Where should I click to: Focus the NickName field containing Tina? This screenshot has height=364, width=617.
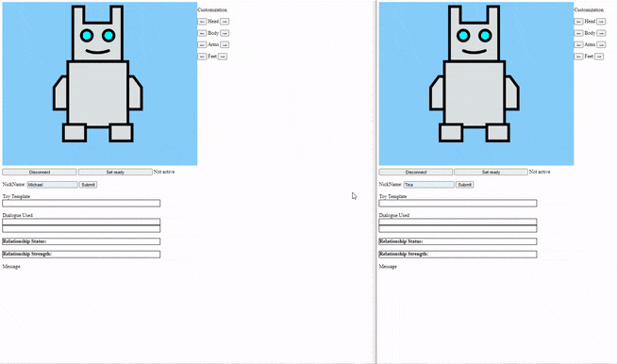coord(429,185)
